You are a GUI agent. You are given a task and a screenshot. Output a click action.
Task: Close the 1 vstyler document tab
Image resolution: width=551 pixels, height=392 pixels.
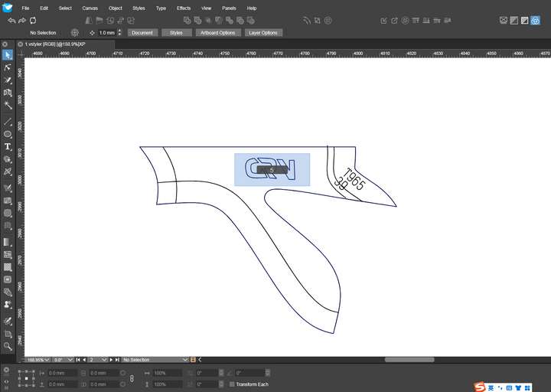coord(21,44)
